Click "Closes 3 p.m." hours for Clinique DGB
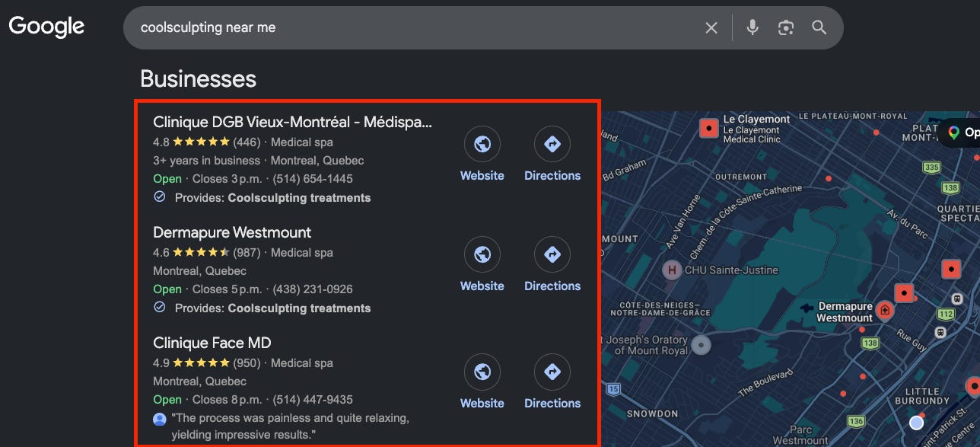 click(x=227, y=179)
